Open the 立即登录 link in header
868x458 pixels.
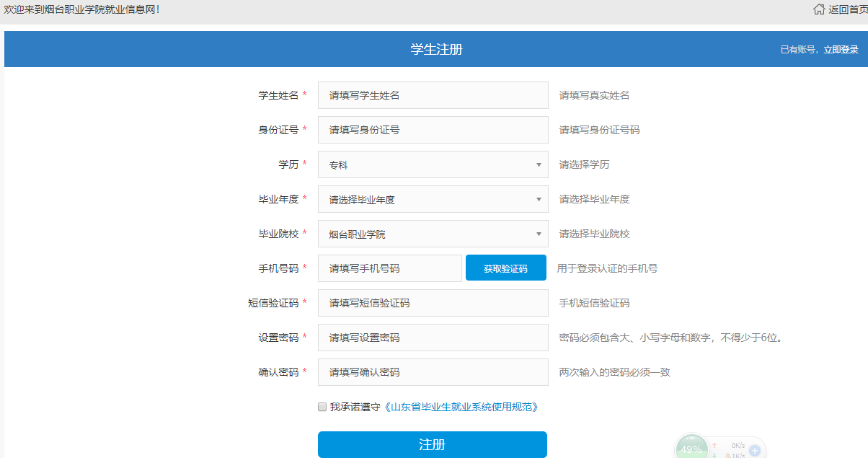coord(841,50)
